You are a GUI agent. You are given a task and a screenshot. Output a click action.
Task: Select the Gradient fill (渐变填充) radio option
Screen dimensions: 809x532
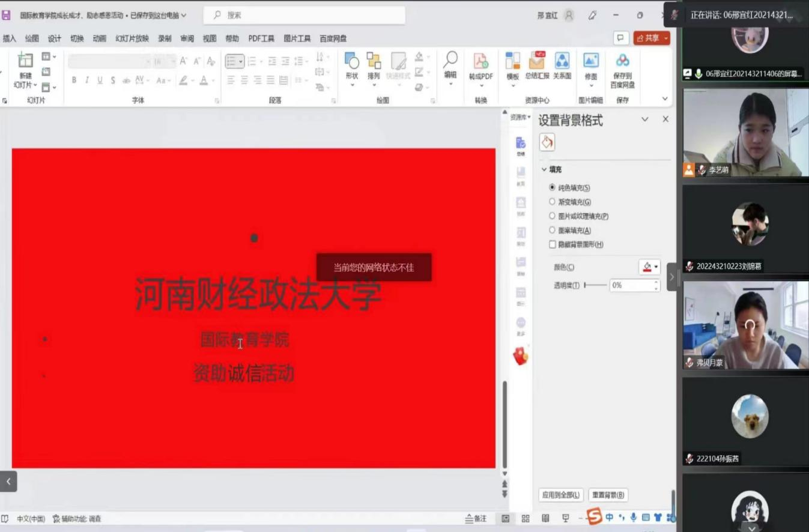[x=553, y=202]
